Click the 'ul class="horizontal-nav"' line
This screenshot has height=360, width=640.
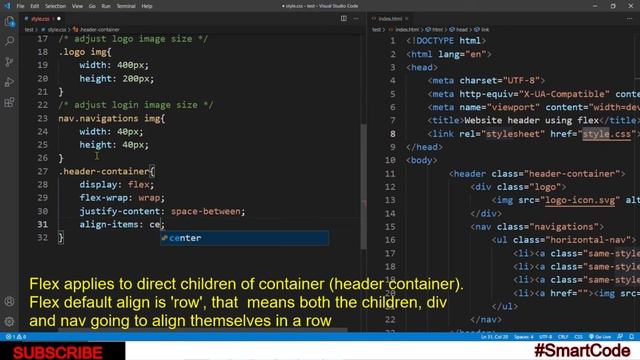pyautogui.click(x=564, y=240)
